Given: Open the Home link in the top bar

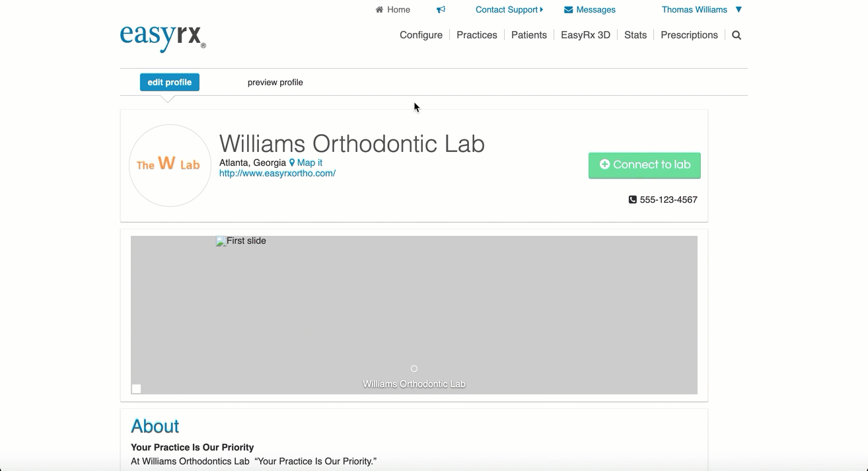Looking at the screenshot, I should 392,10.
